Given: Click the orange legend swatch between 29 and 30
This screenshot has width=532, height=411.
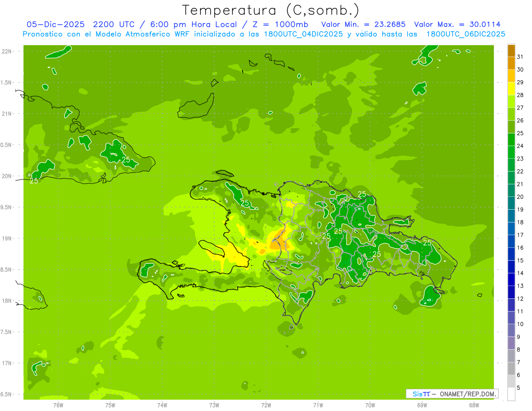Looking at the screenshot, I should 511,76.
